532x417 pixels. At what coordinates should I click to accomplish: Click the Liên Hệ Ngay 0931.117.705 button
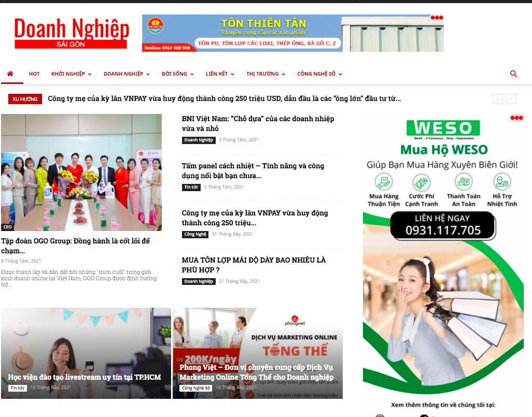tap(443, 225)
